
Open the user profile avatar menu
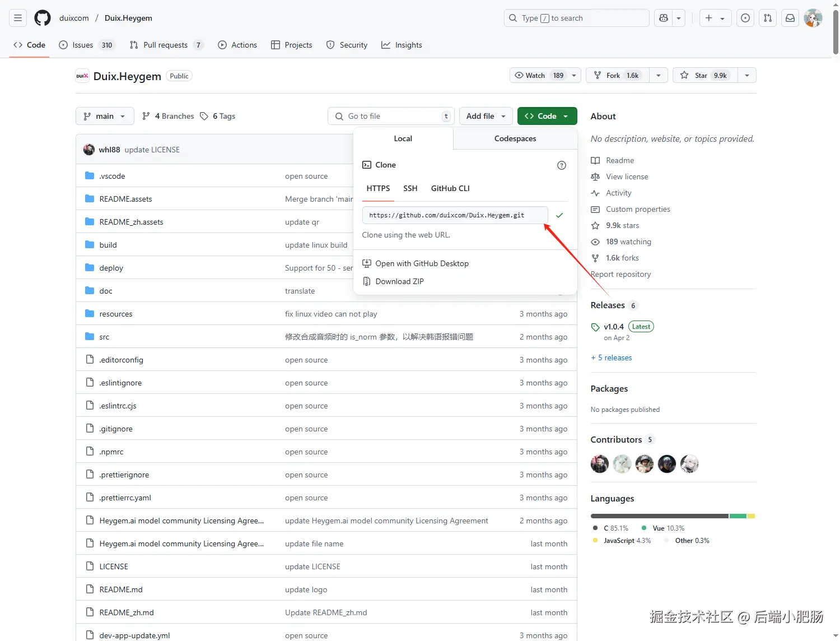pyautogui.click(x=813, y=18)
